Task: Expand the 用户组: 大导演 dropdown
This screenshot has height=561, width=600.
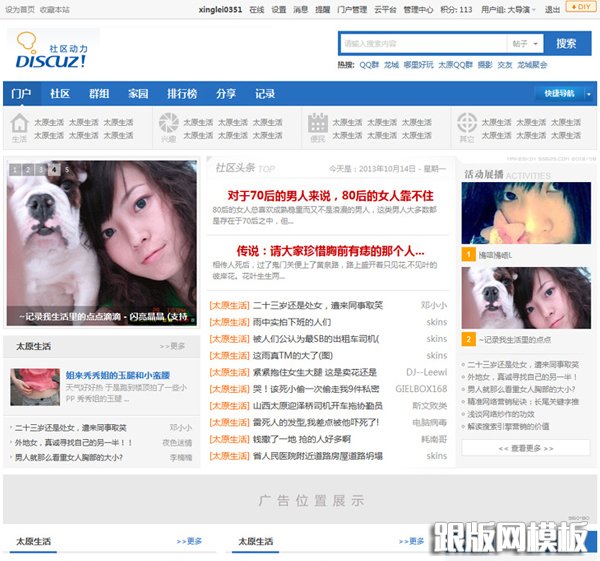Action: click(509, 10)
